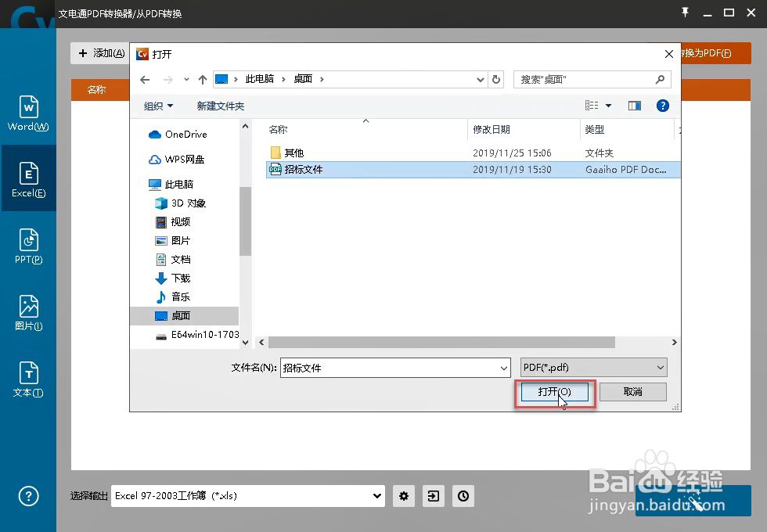Select 音乐 folder in navigation tree
Viewport: 767px width, 532px height.
point(173,297)
